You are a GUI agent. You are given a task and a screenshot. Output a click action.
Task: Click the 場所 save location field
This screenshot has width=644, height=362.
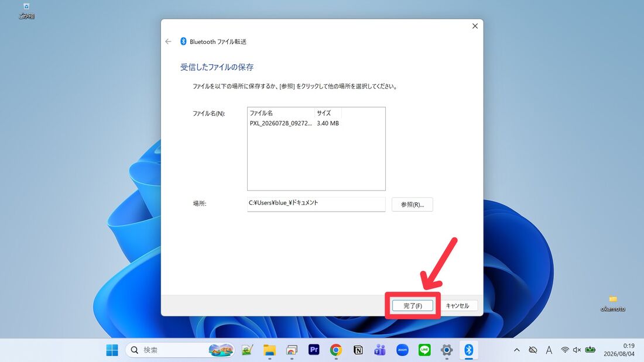tap(316, 204)
